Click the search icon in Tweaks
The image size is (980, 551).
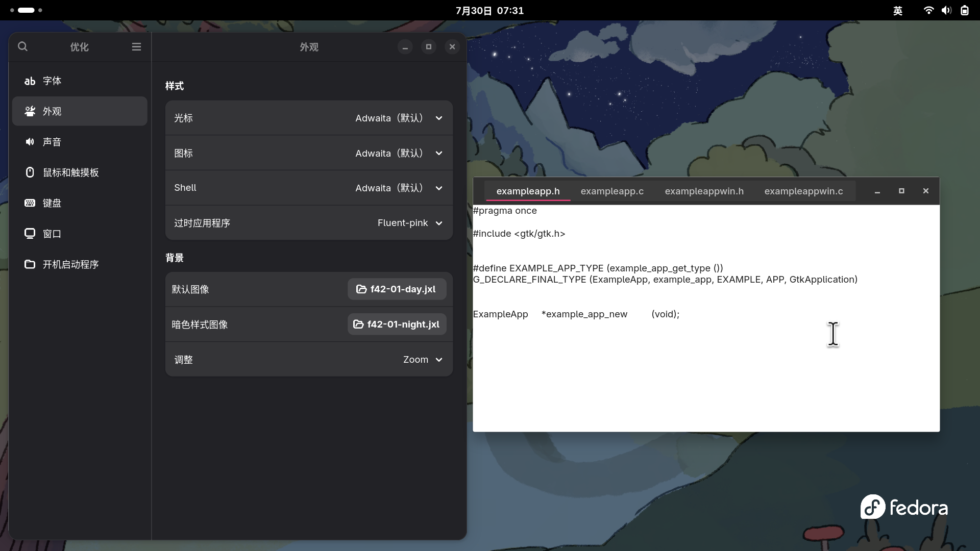point(22,46)
